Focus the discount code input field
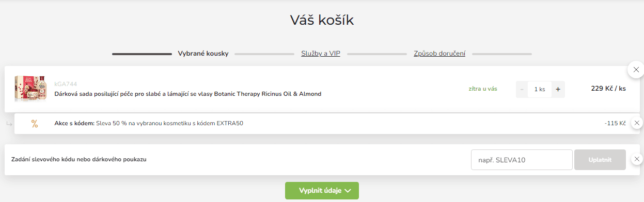 click(x=522, y=160)
